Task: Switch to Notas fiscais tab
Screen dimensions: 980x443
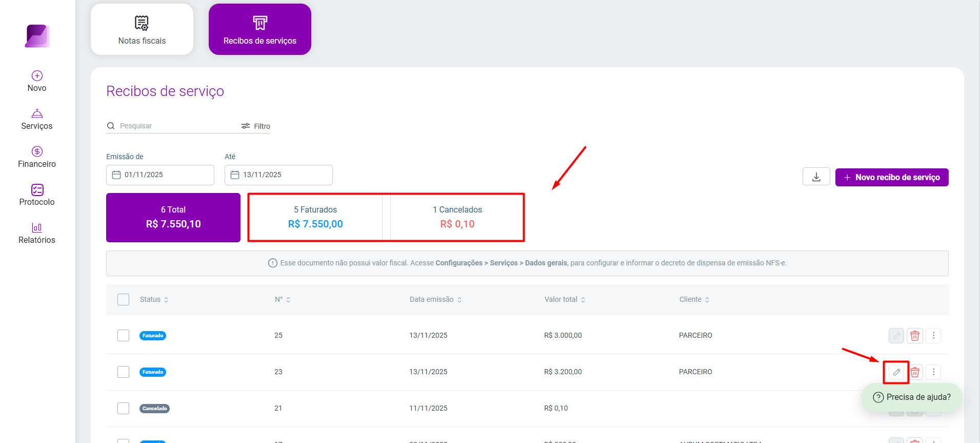Action: click(142, 29)
